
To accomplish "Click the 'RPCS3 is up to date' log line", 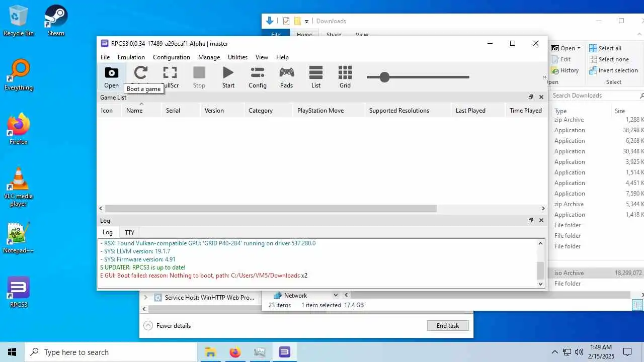I will pos(142,267).
